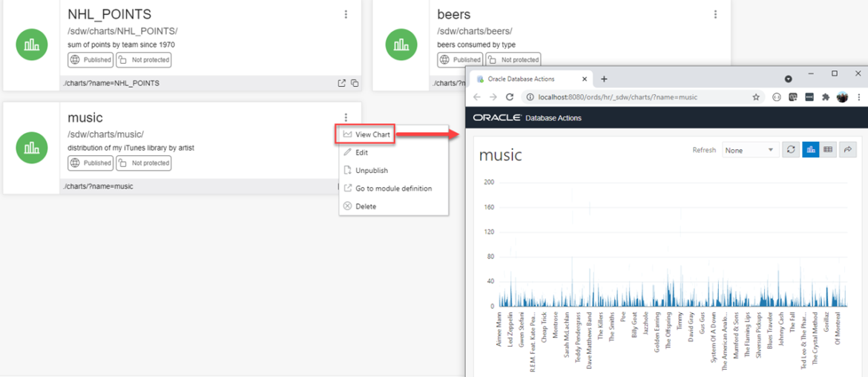This screenshot has height=377, width=868.
Task: Click the /sdw/charts/music/ path text
Action: pyautogui.click(x=105, y=134)
